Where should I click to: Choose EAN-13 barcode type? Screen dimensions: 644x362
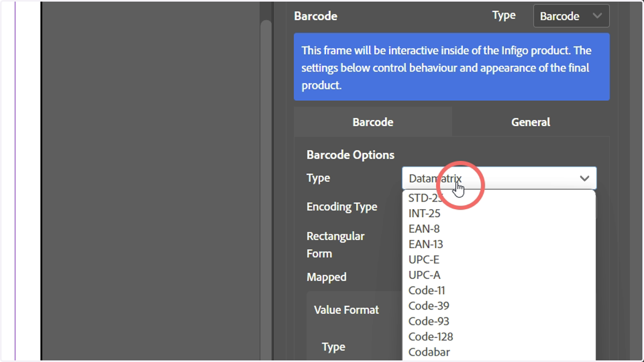pos(499,245)
